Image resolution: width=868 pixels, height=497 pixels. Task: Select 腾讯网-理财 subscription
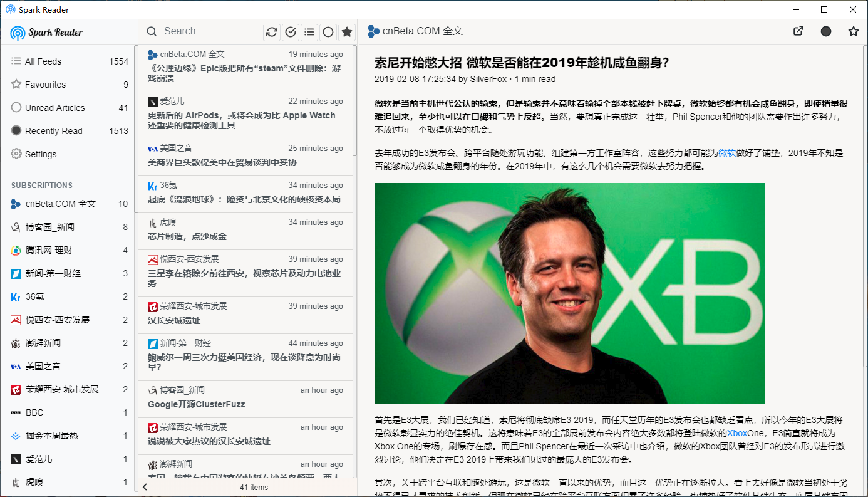pyautogui.click(x=69, y=250)
